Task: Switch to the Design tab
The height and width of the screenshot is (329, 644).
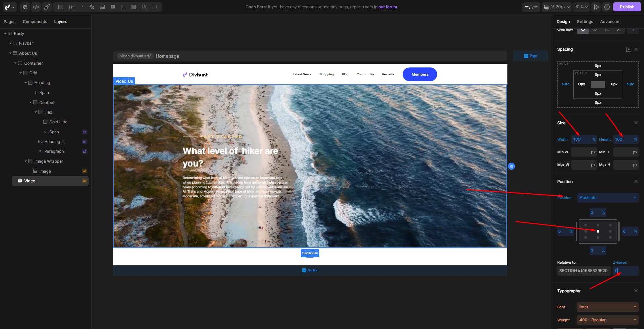Action: point(563,21)
